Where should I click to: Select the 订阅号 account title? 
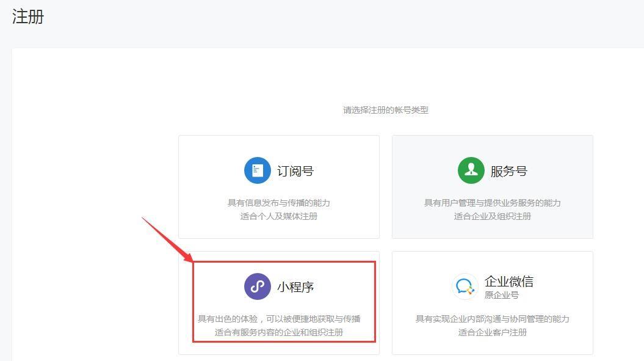pyautogui.click(x=295, y=171)
